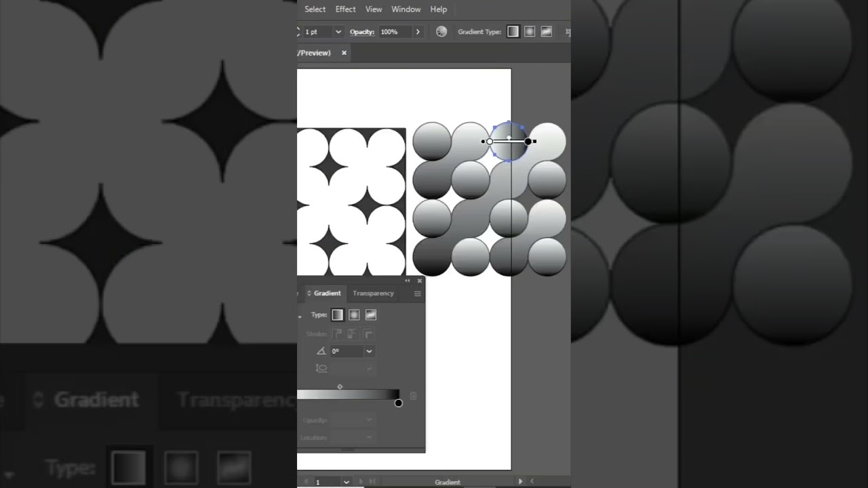The width and height of the screenshot is (868, 488).
Task: Open the Select menu
Action: [x=315, y=9]
